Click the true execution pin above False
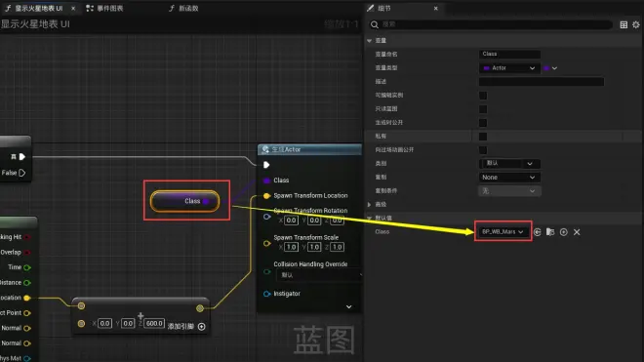 coord(22,156)
